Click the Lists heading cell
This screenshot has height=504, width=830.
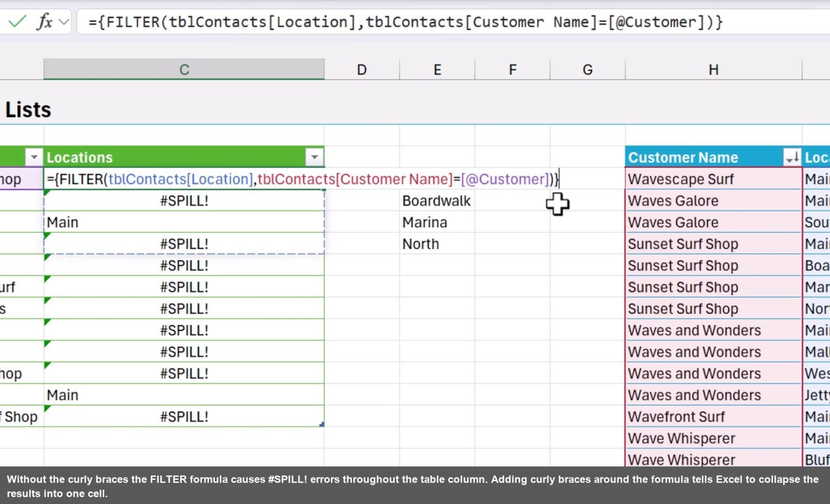pyautogui.click(x=28, y=110)
